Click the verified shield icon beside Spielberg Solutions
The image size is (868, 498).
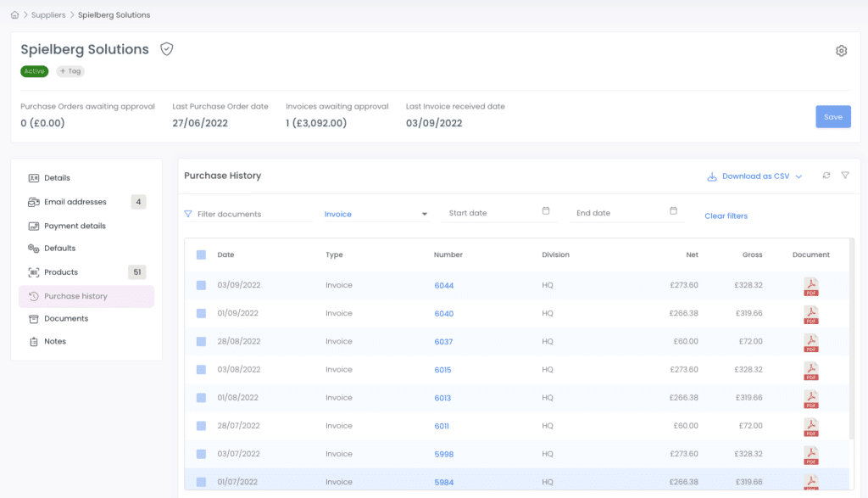coord(167,49)
